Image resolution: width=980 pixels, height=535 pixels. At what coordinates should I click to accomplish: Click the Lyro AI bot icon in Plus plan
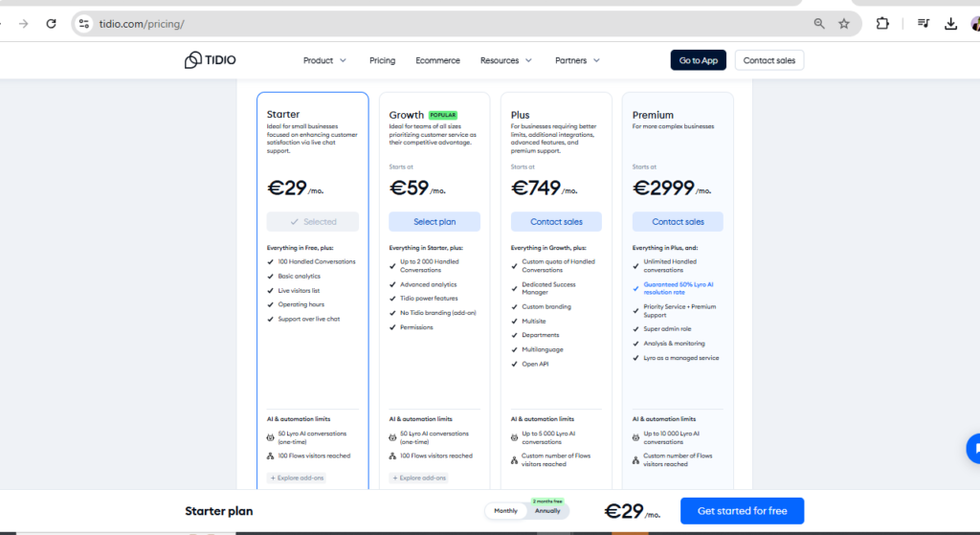tap(514, 437)
